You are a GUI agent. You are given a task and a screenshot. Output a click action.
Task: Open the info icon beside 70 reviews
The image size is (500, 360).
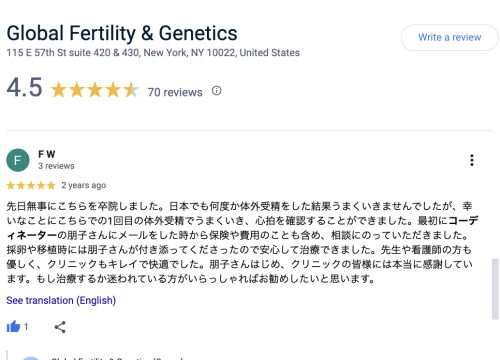[217, 91]
